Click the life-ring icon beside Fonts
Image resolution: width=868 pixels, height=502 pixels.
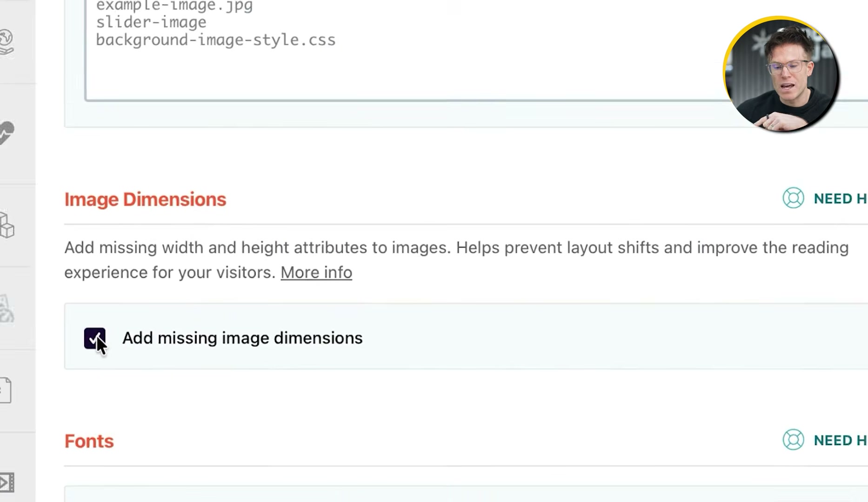click(793, 440)
